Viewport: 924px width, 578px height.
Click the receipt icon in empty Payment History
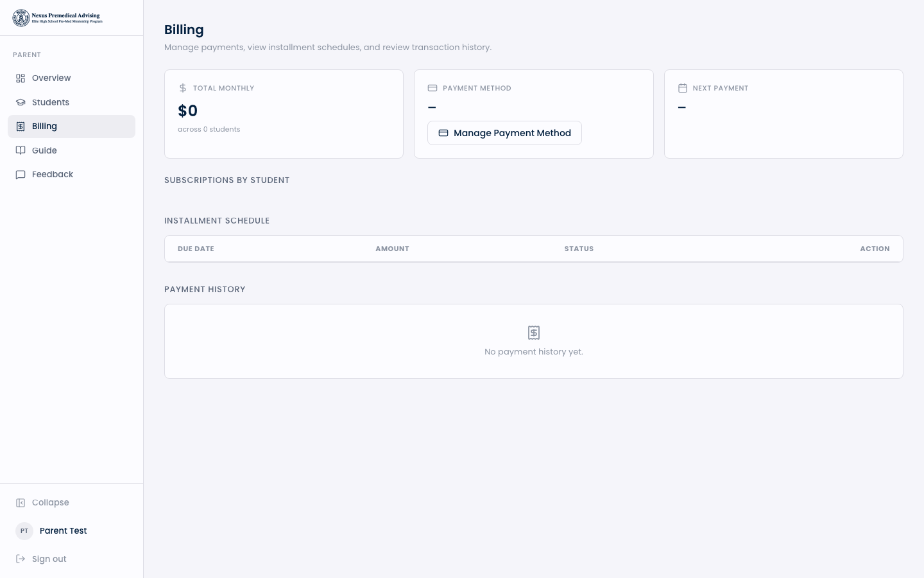(x=534, y=333)
